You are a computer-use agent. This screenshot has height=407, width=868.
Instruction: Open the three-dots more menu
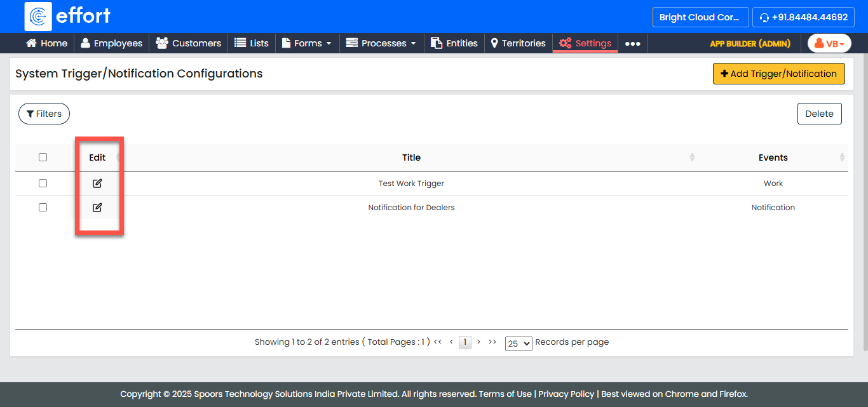coord(632,44)
